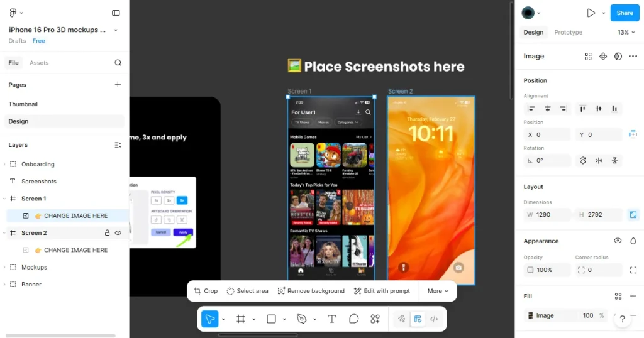Screen dimensions: 644x338
Task: Align right icon in Alignment
Action: click(x=563, y=109)
